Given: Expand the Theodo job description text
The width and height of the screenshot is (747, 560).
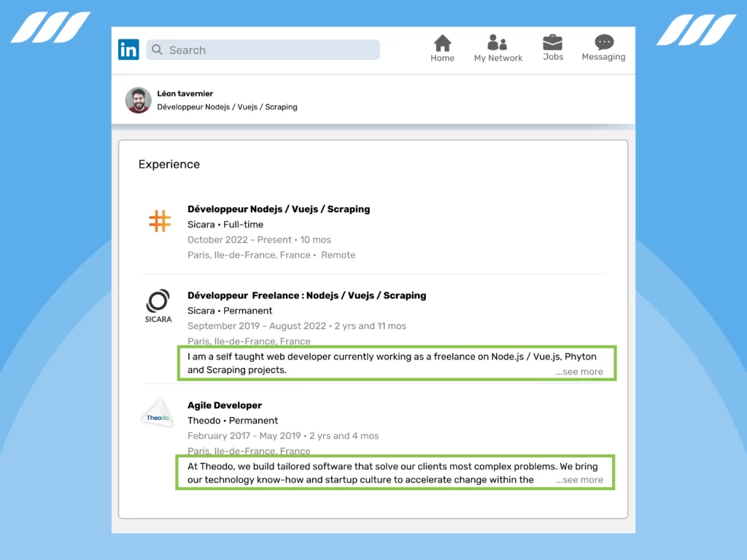Looking at the screenshot, I should [579, 480].
